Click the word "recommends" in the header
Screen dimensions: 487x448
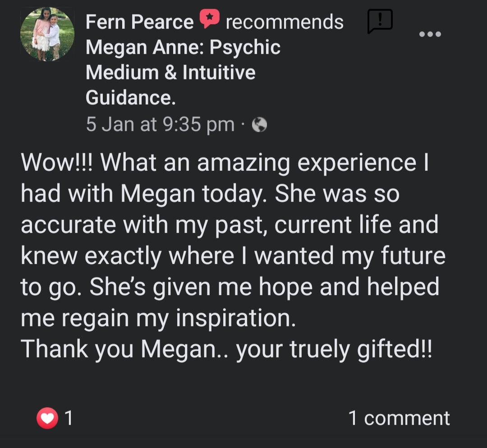tap(284, 22)
